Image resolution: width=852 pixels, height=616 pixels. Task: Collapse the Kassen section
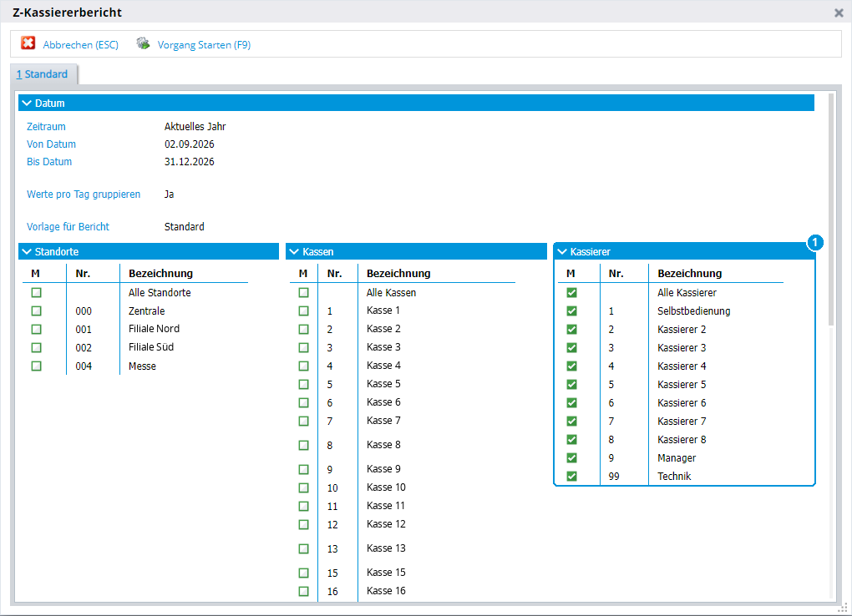coord(294,252)
